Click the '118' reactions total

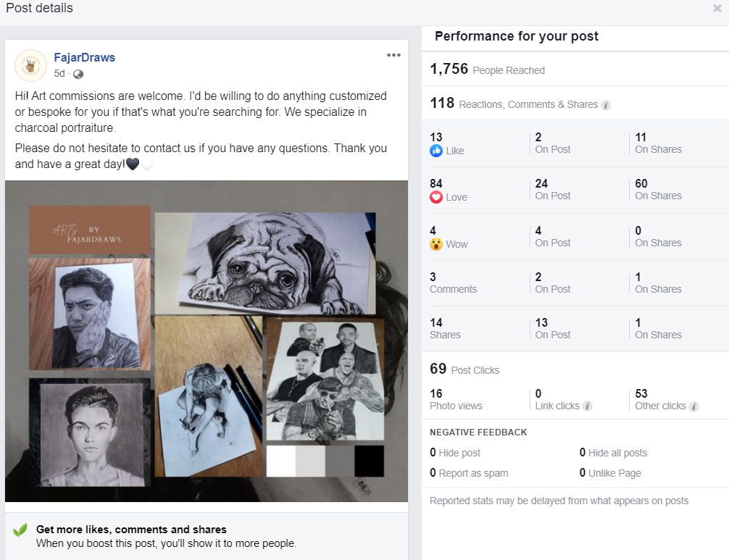[442, 103]
